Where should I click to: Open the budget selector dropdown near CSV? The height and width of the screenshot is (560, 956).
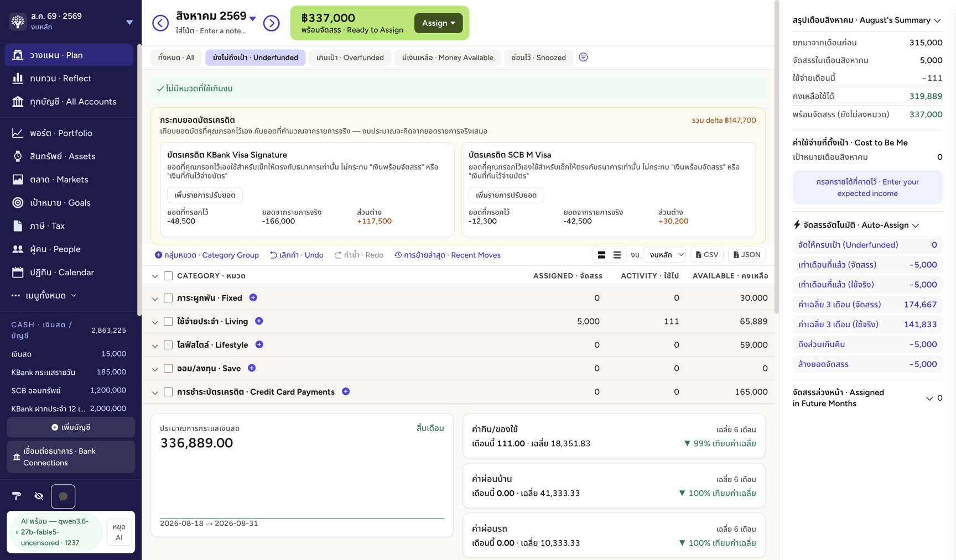[664, 255]
